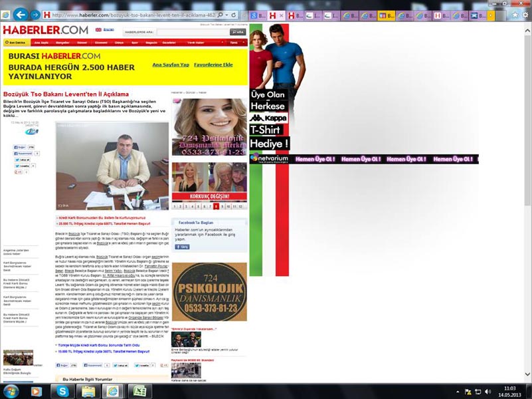Open the Son Dakika menu item
This screenshot has height=399, width=532.
point(17,43)
